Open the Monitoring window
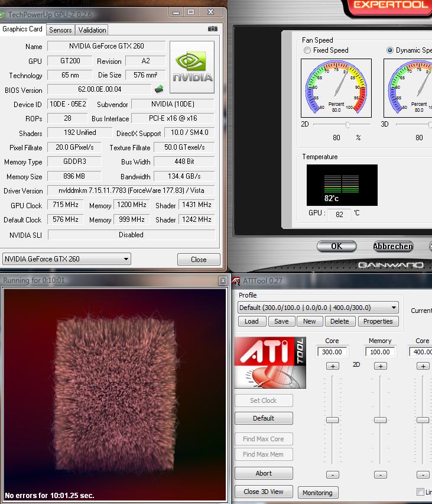The image size is (432, 504). click(318, 493)
